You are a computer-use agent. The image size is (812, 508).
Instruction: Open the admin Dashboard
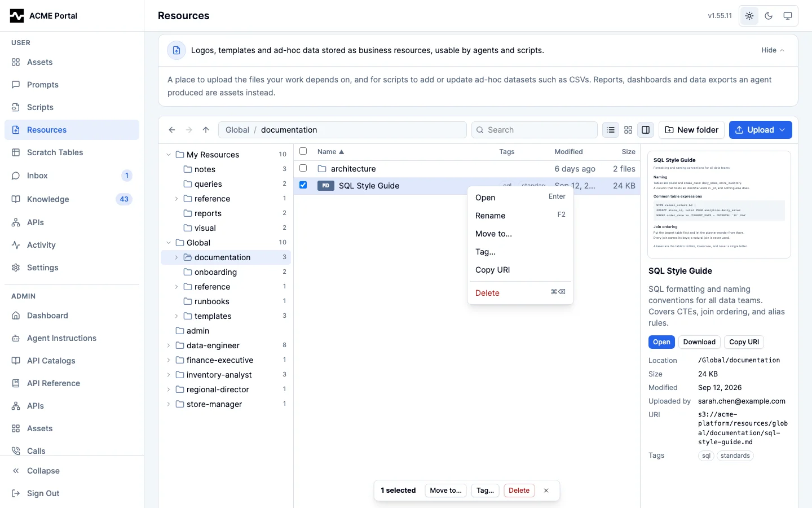[x=72, y=316]
